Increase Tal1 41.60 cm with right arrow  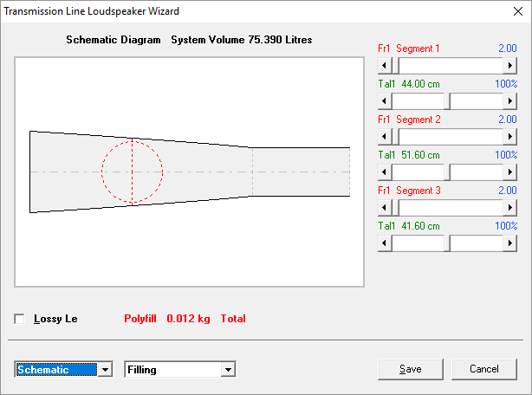[510, 243]
